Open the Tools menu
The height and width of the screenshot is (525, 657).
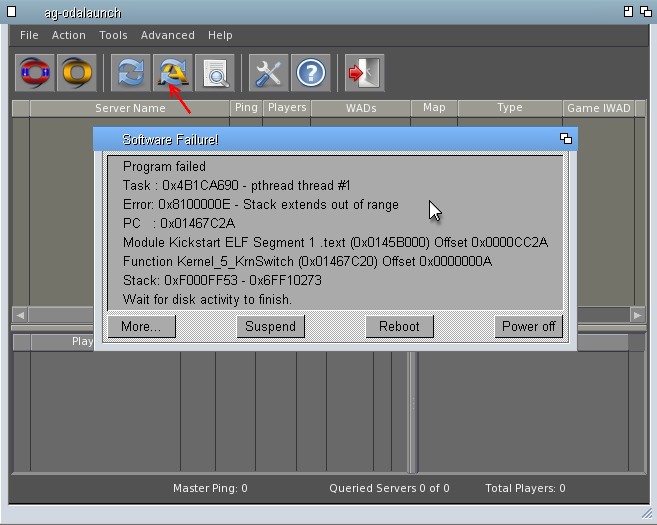pyautogui.click(x=113, y=35)
